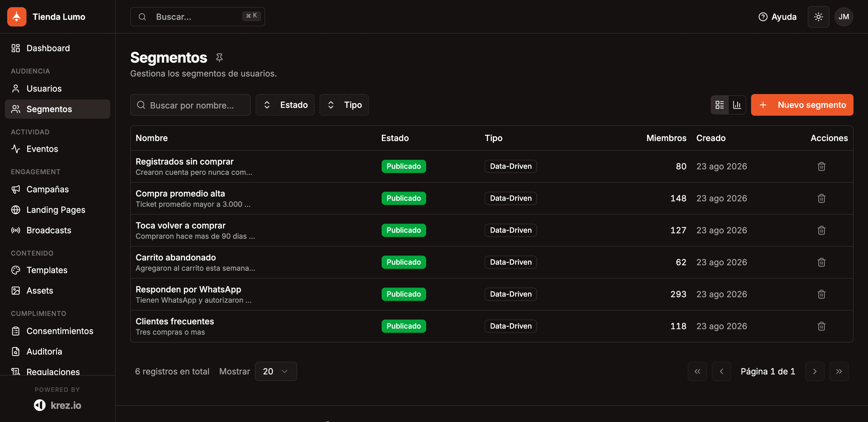Switch to list view toggle
The height and width of the screenshot is (422, 868).
coord(719,105)
